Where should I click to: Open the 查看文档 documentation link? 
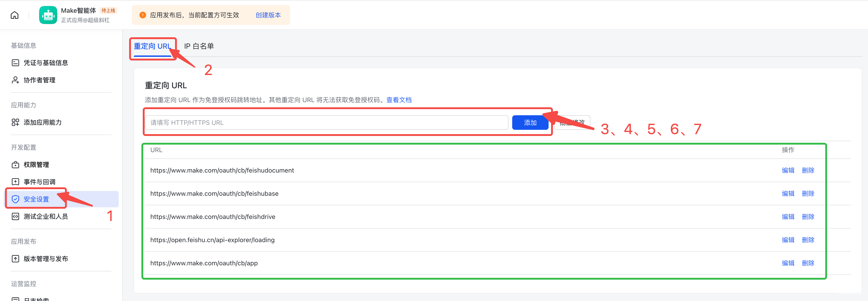point(399,99)
